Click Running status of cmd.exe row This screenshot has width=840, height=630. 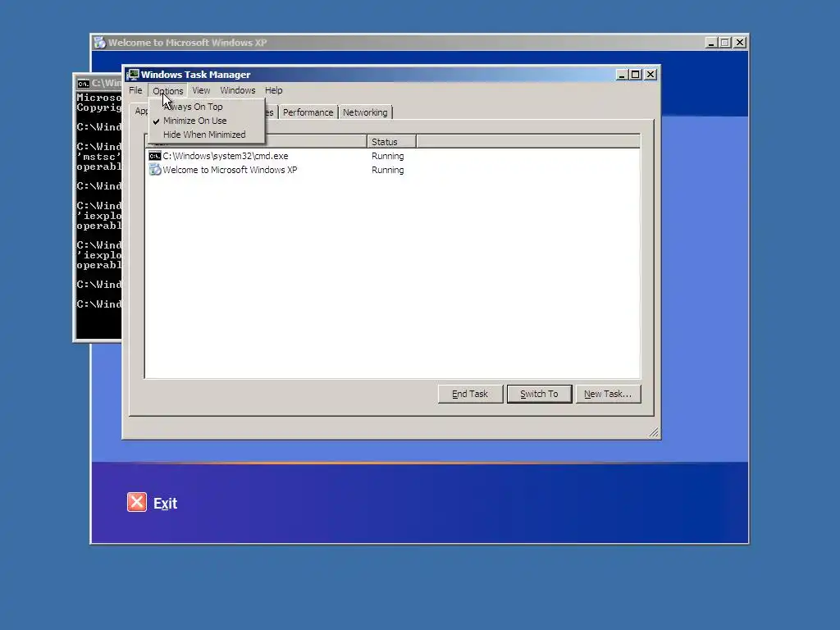click(x=388, y=156)
